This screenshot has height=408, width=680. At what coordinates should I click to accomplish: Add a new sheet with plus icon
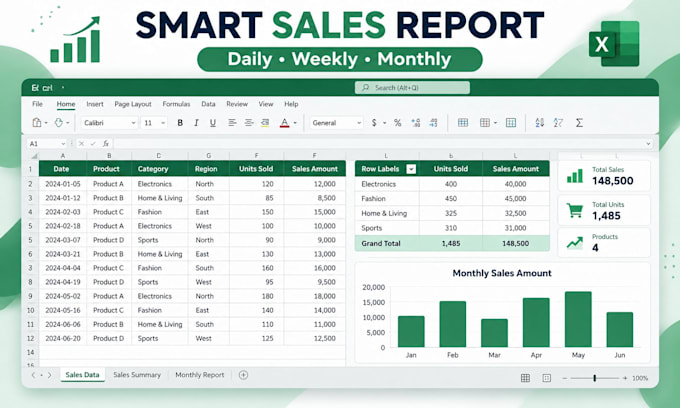[x=243, y=375]
